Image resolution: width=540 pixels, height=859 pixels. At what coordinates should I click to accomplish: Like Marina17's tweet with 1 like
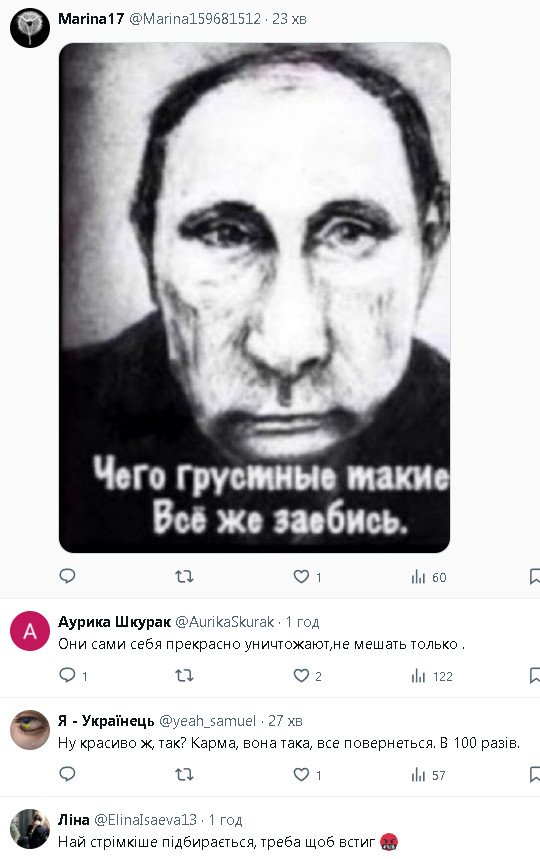click(x=307, y=576)
